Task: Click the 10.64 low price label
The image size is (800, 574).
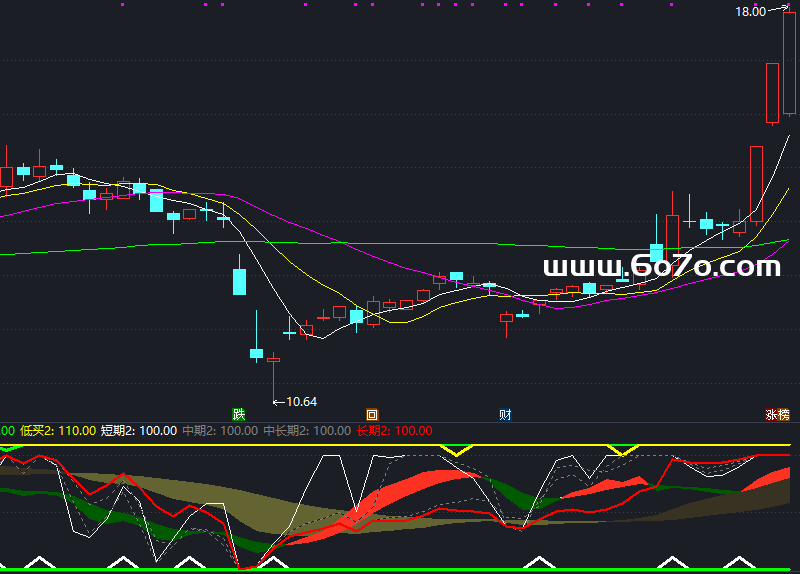Action: (301, 402)
